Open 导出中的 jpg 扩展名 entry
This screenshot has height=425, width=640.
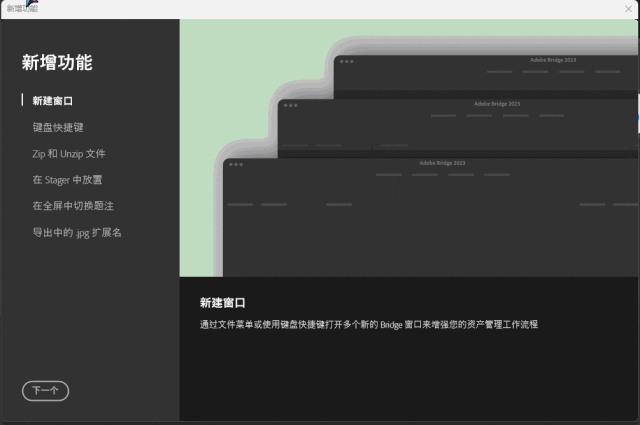tap(77, 233)
